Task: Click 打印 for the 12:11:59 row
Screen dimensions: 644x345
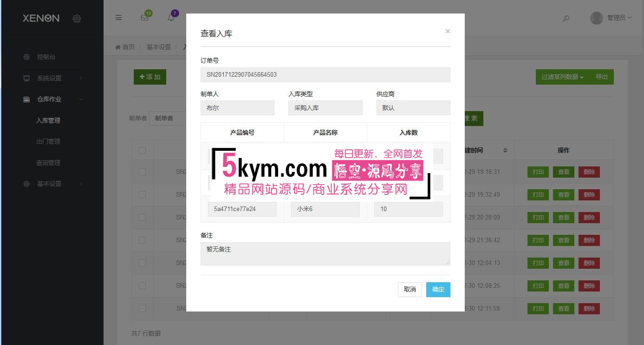Action: click(538, 309)
